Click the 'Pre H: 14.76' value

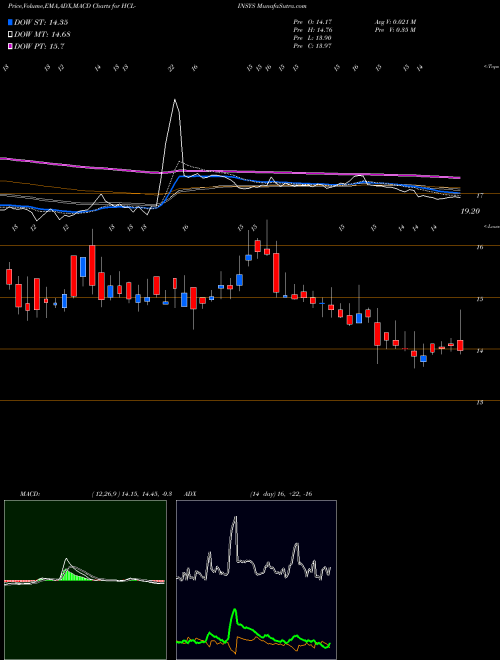(313, 30)
